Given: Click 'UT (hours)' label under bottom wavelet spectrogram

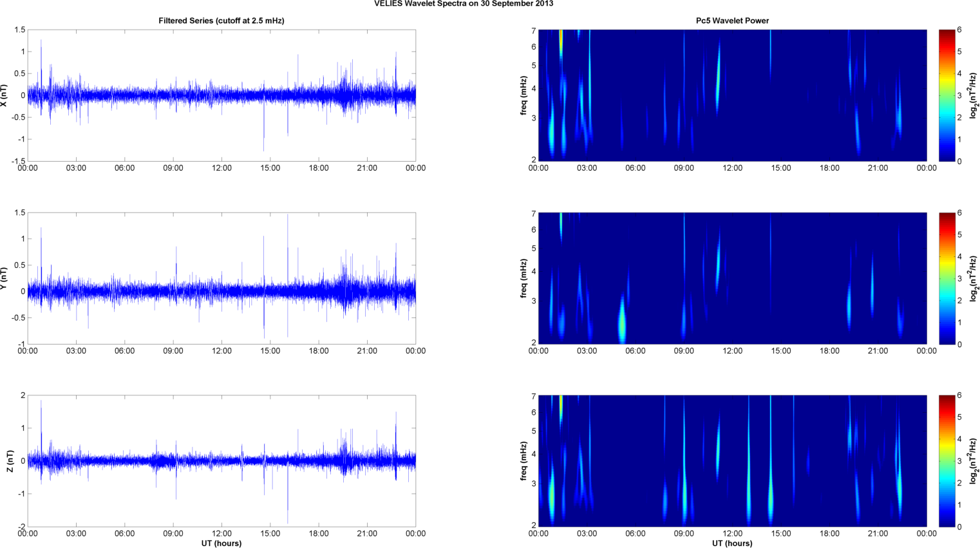Looking at the screenshot, I should pyautogui.click(x=732, y=543).
